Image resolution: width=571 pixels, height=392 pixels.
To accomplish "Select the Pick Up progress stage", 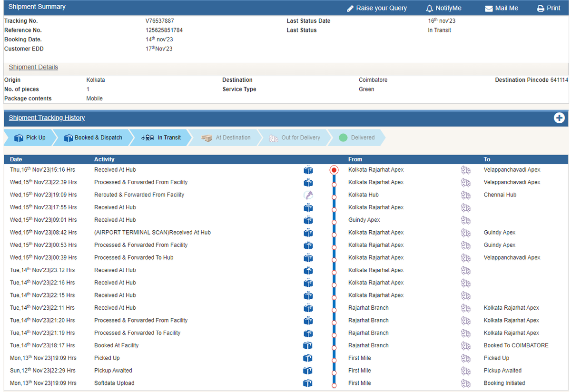I will pos(30,137).
